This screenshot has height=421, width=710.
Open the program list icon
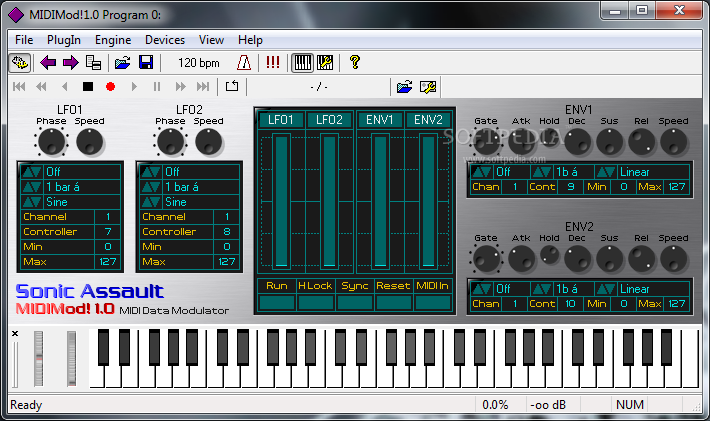93,62
